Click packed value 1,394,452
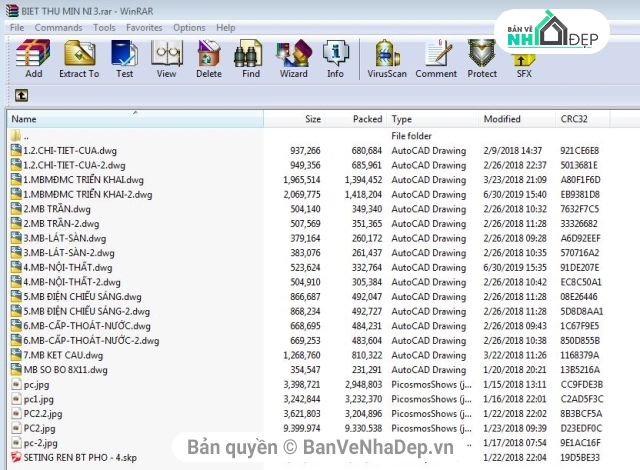Image resolution: width=640 pixels, height=470 pixels. click(x=364, y=180)
